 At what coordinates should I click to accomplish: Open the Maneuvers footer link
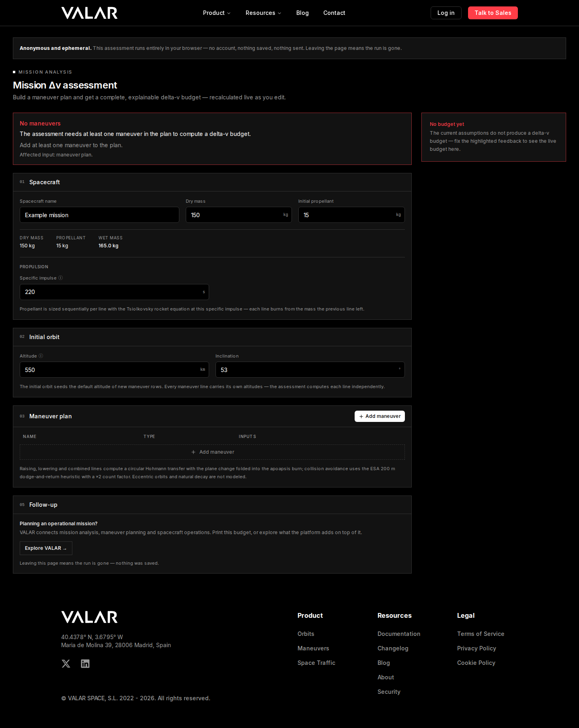coord(313,648)
